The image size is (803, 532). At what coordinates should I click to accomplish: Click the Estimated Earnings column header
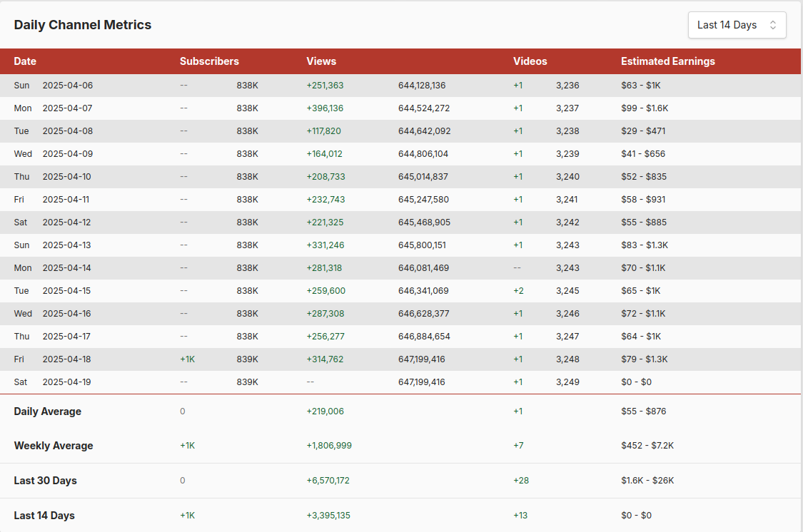coord(668,61)
